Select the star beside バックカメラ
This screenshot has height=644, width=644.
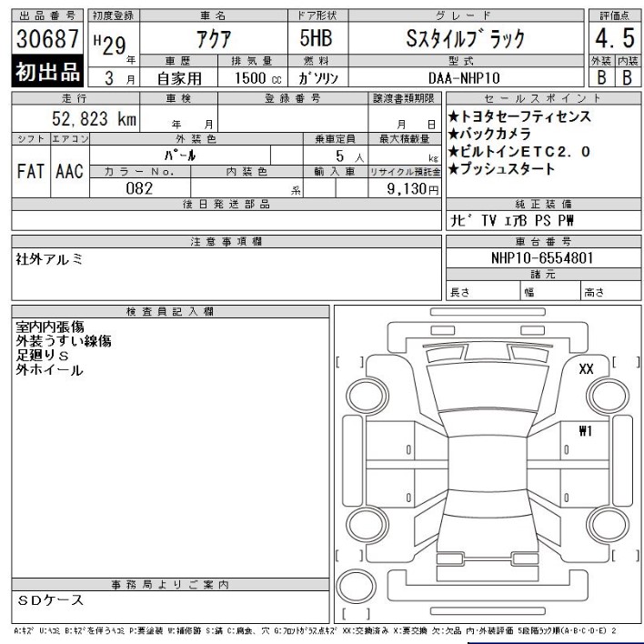tap(454, 135)
